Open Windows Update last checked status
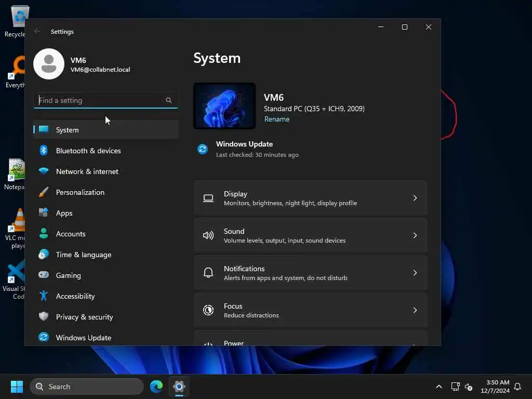This screenshot has width=532, height=399. pyautogui.click(x=249, y=149)
